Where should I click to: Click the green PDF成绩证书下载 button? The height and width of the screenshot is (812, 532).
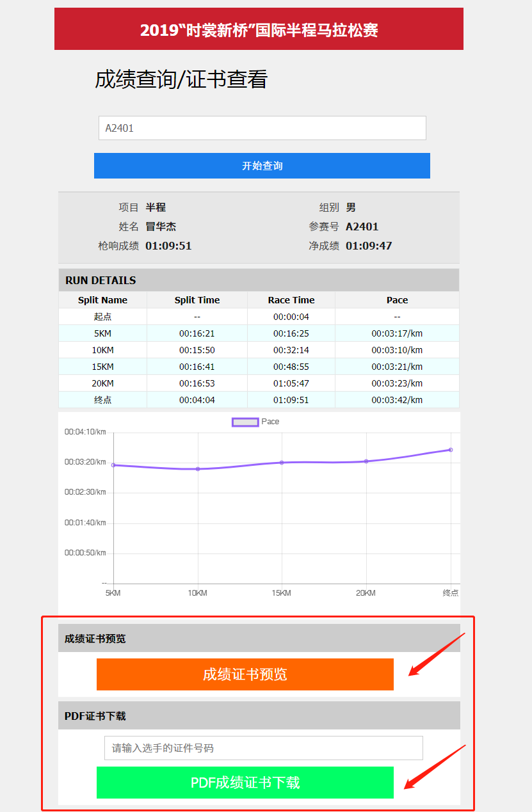(245, 783)
